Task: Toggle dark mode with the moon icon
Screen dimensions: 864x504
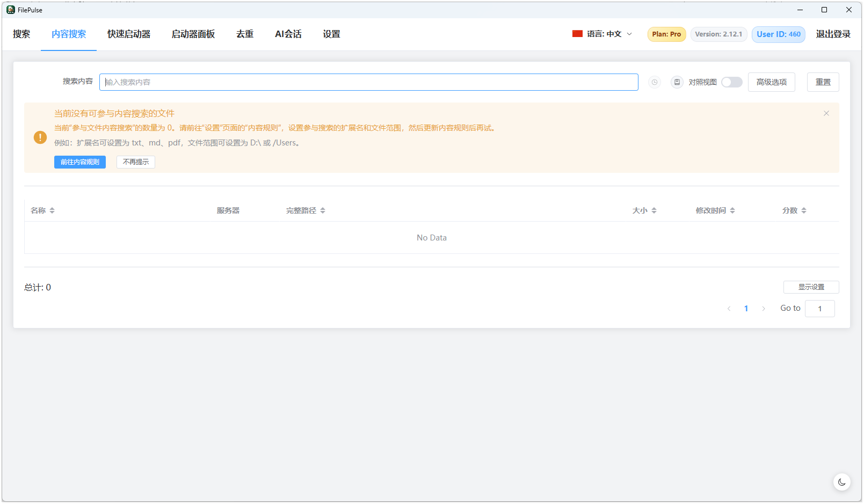Action: click(841, 482)
